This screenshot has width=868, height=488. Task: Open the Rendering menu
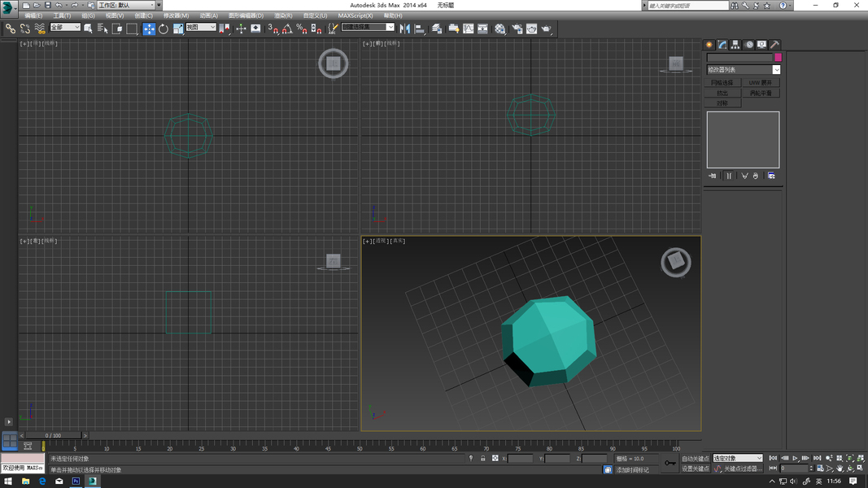283,15
